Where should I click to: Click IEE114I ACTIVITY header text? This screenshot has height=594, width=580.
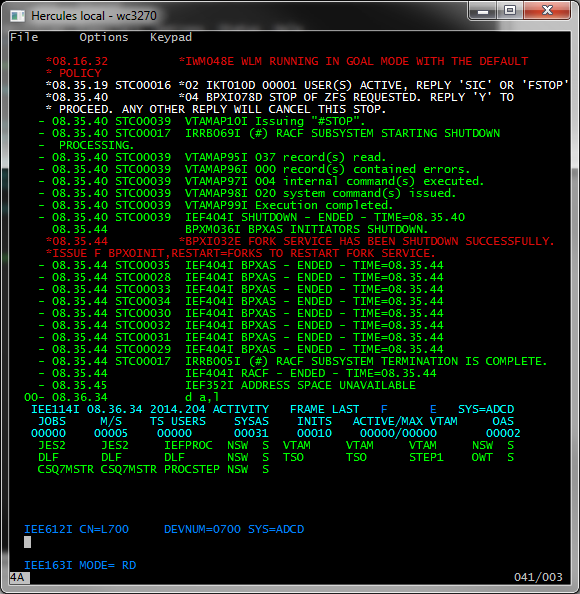click(150, 410)
